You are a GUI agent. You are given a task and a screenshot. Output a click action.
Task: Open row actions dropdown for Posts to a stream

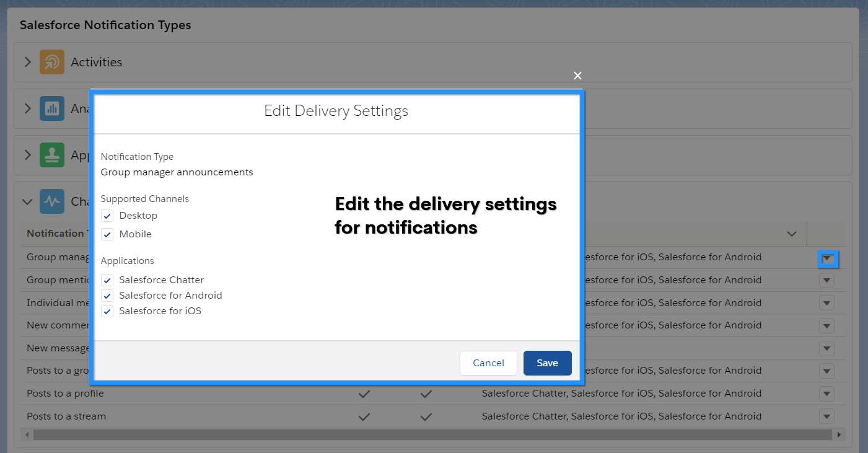[x=826, y=416]
